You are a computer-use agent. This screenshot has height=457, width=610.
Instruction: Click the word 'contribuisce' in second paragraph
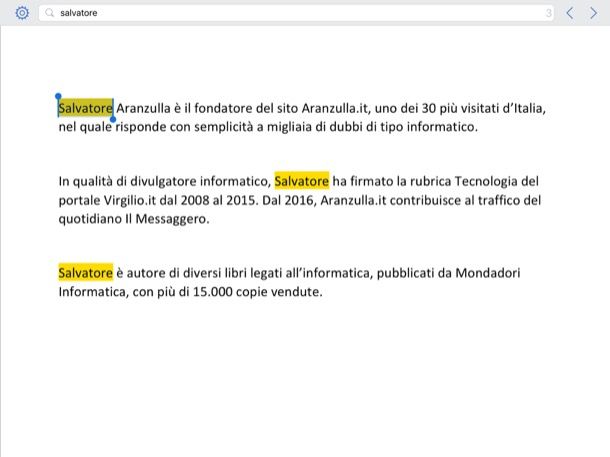pos(425,200)
